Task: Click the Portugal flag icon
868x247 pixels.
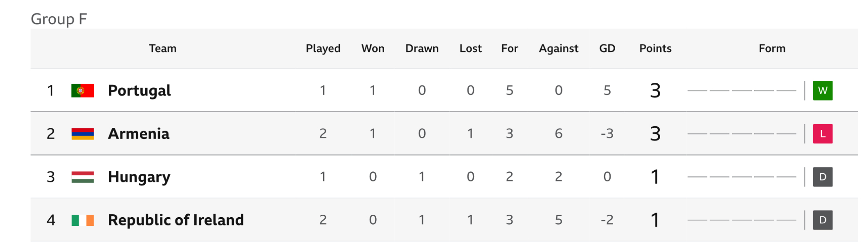Action: pos(83,91)
